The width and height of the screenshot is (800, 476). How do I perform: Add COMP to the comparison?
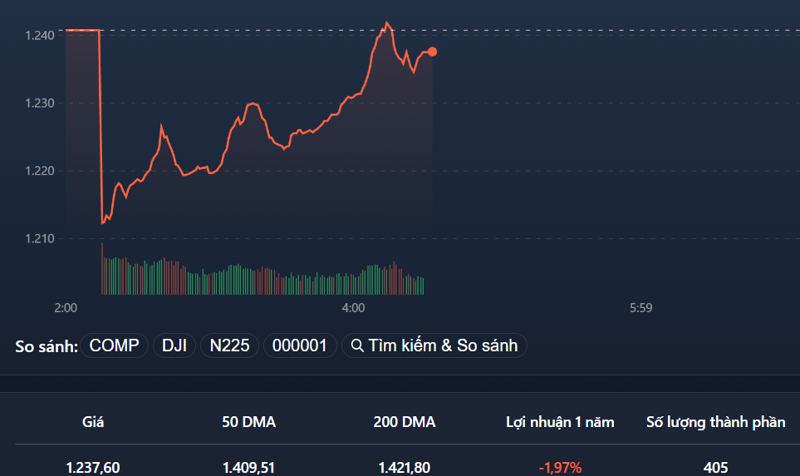[x=114, y=345]
